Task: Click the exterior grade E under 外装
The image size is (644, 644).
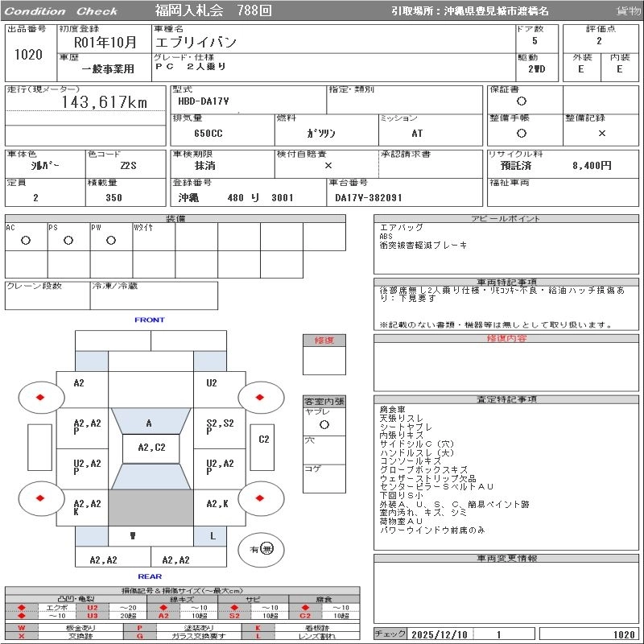Action: click(x=580, y=68)
